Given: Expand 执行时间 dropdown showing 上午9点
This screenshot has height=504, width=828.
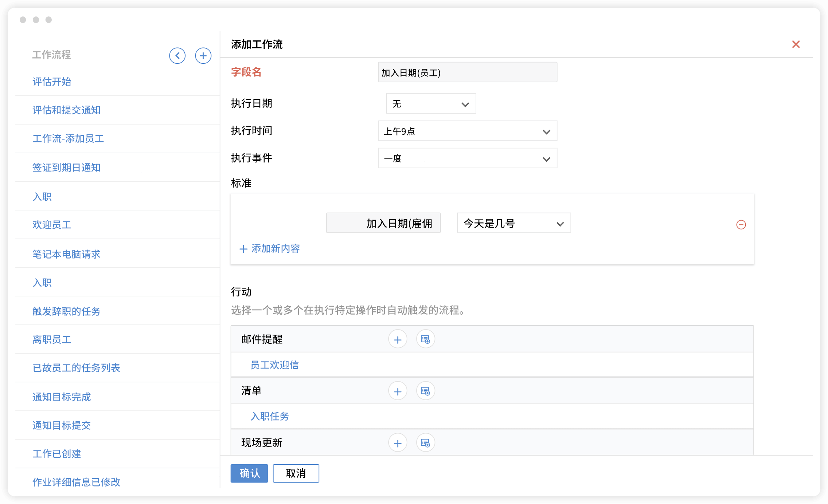Looking at the screenshot, I should point(467,131).
